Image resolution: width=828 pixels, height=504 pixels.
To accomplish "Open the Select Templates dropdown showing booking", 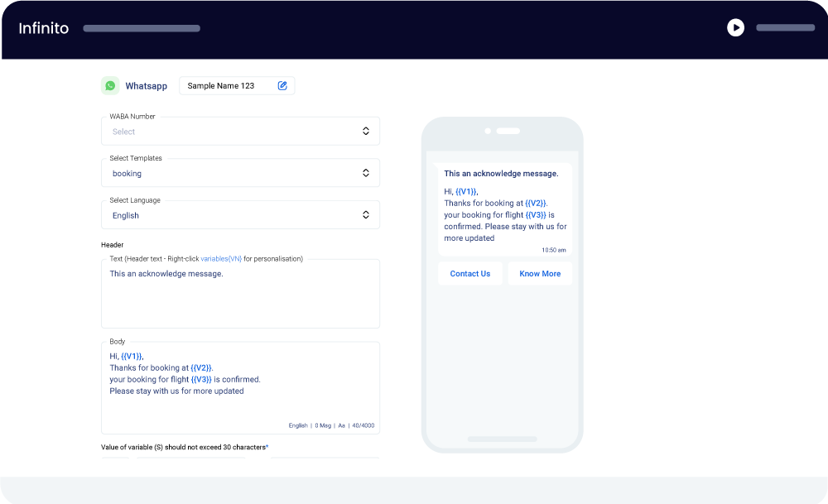I will (x=240, y=173).
